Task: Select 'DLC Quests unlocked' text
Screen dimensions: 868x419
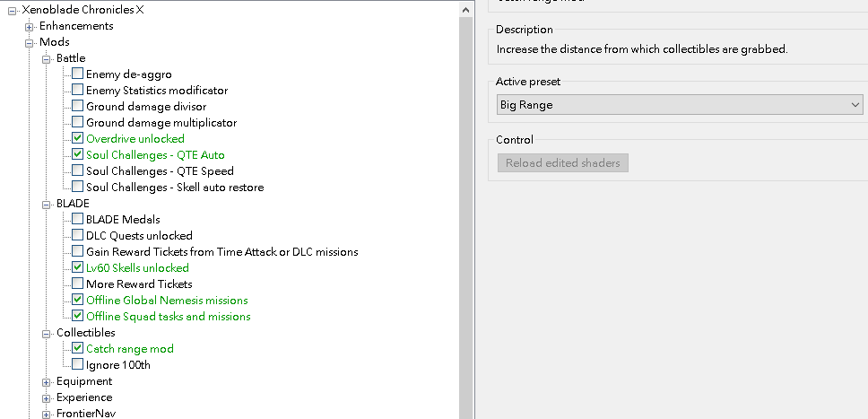Action: [x=140, y=236]
